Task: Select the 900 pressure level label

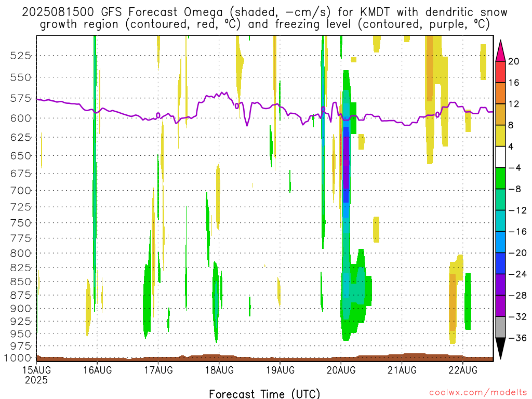Action: [x=21, y=309]
